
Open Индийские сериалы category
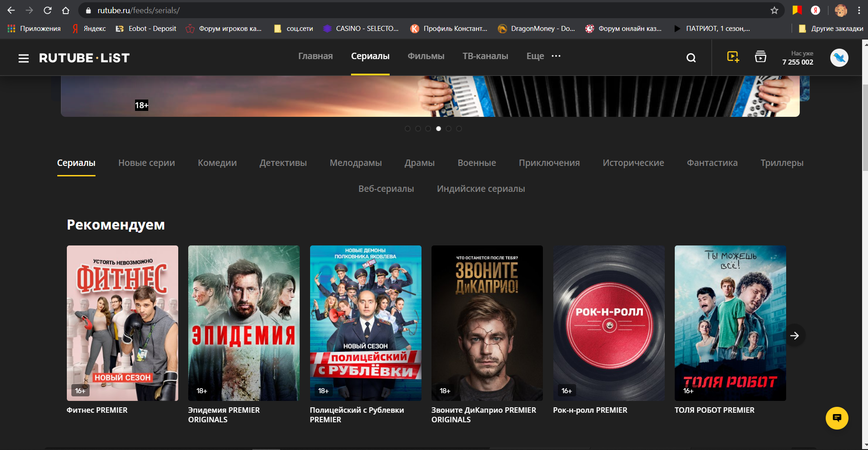481,189
